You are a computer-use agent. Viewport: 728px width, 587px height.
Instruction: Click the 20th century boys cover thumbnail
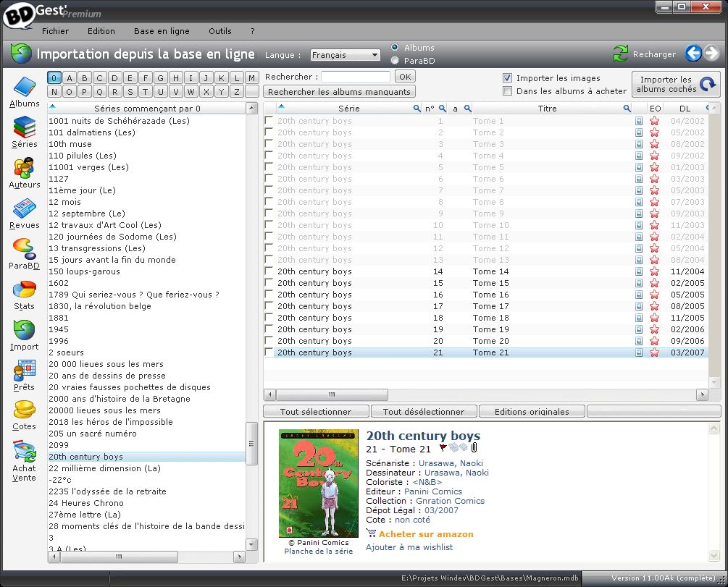pyautogui.click(x=319, y=483)
